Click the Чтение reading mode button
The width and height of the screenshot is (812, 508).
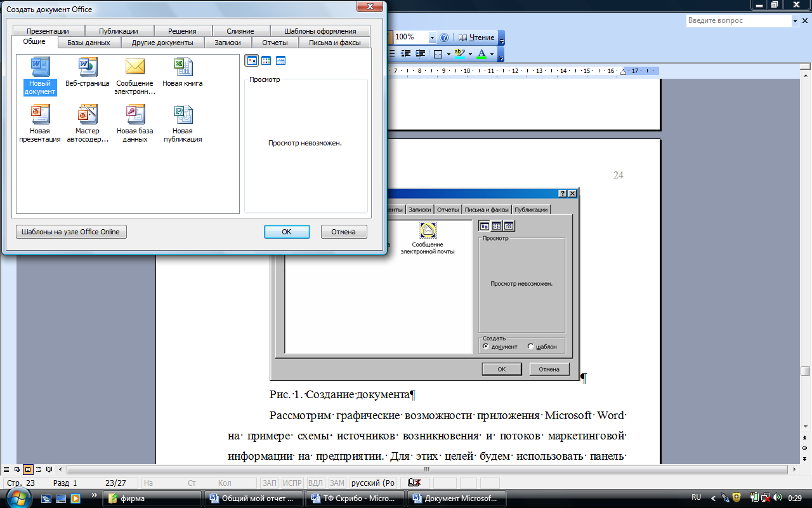coord(476,37)
